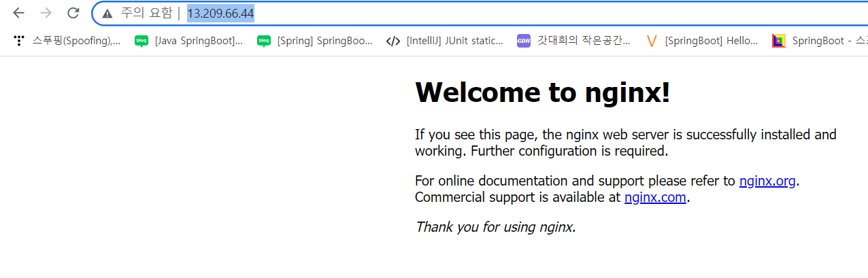Click the orange V icon of [SpringBoot] Hello bookmark
The height and width of the screenshot is (278, 868).
[652, 41]
